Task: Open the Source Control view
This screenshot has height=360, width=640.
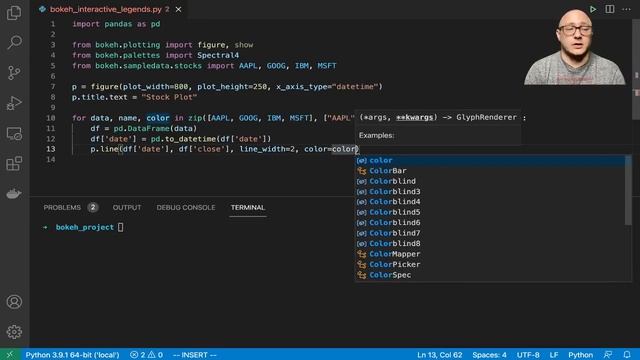Action: tap(14, 73)
